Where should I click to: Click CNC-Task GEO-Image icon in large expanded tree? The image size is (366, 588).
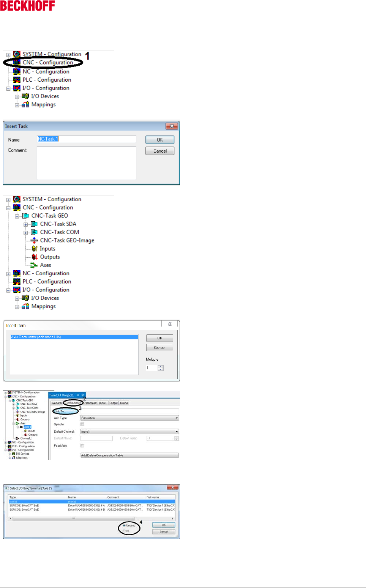tap(34, 240)
